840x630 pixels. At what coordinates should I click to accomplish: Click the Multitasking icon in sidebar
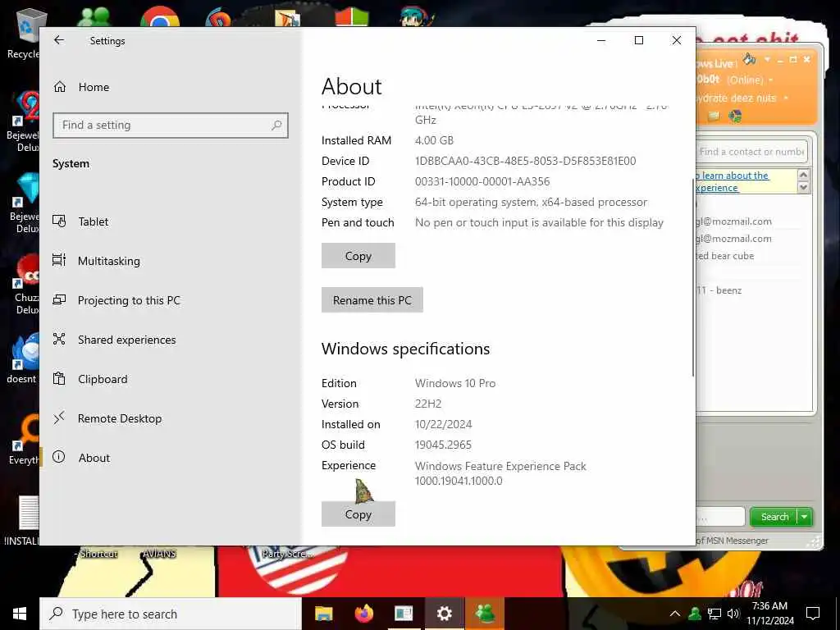click(x=59, y=260)
